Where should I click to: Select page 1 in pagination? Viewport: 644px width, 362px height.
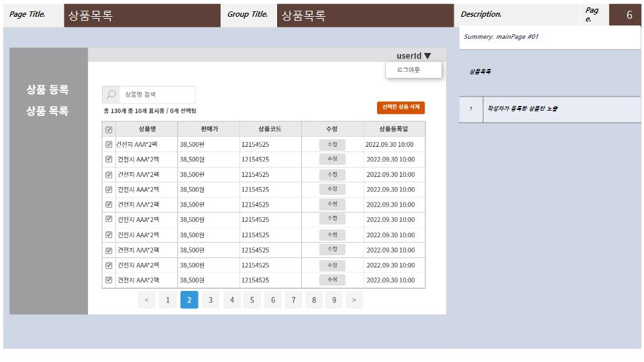click(168, 300)
